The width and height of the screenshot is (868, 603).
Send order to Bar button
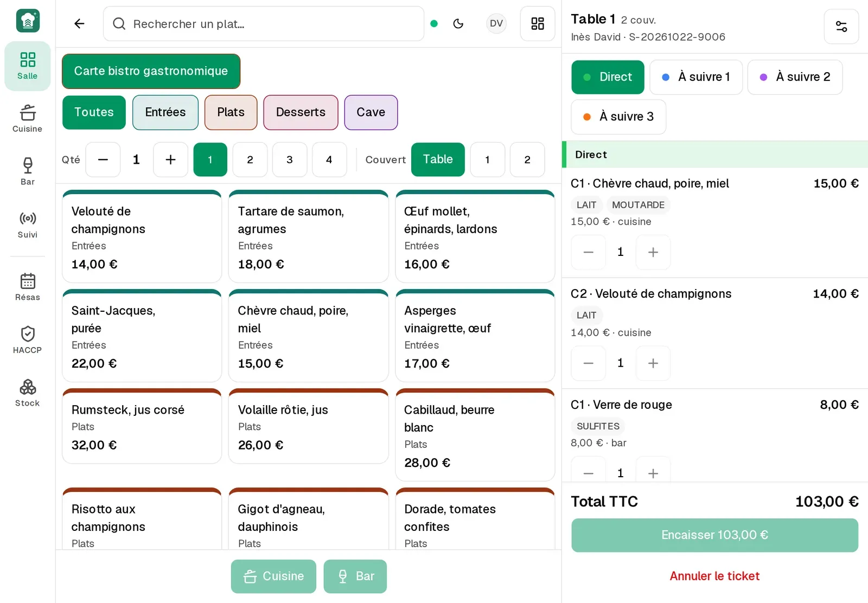tap(355, 576)
